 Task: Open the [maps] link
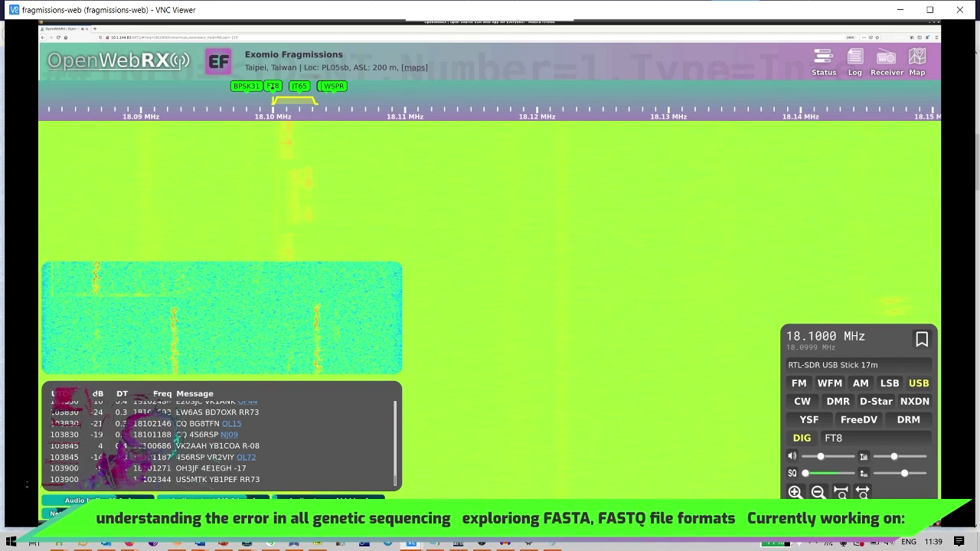[414, 67]
